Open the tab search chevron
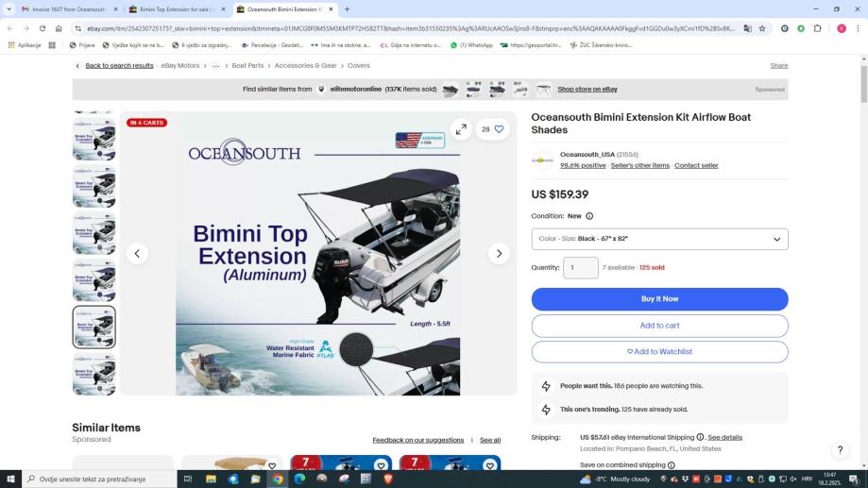The image size is (868, 488). (9, 8)
